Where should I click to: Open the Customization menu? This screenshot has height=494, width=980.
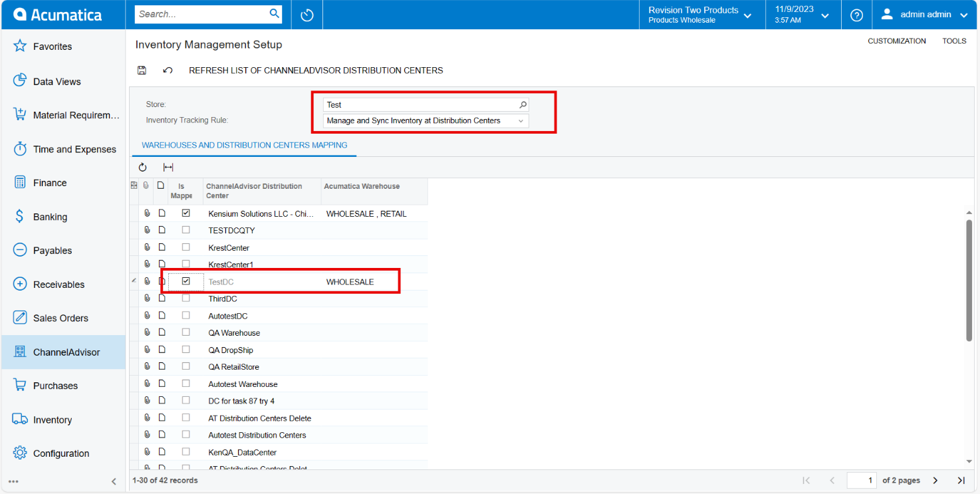[x=897, y=41]
